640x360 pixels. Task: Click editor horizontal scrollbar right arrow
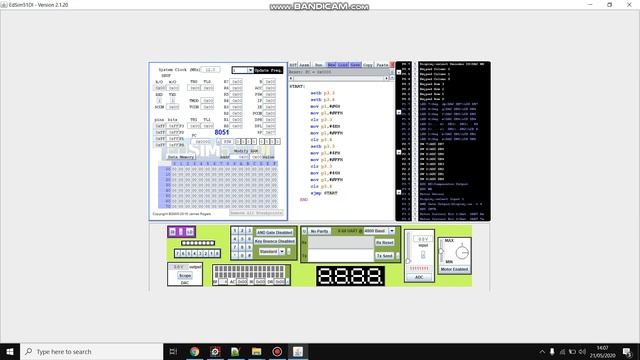pos(387,78)
